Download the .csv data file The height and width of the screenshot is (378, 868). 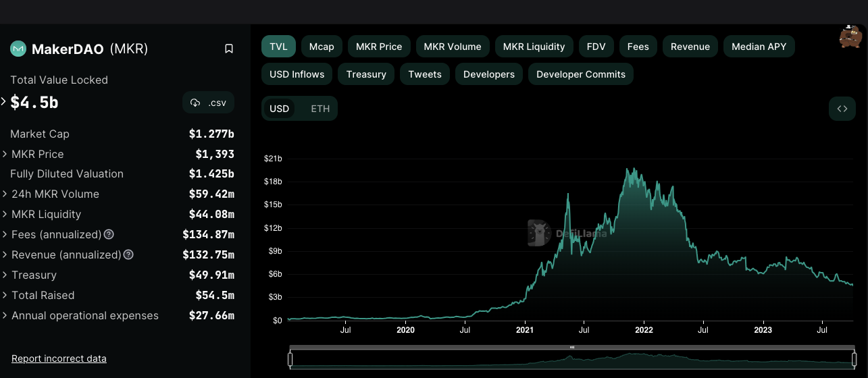209,103
